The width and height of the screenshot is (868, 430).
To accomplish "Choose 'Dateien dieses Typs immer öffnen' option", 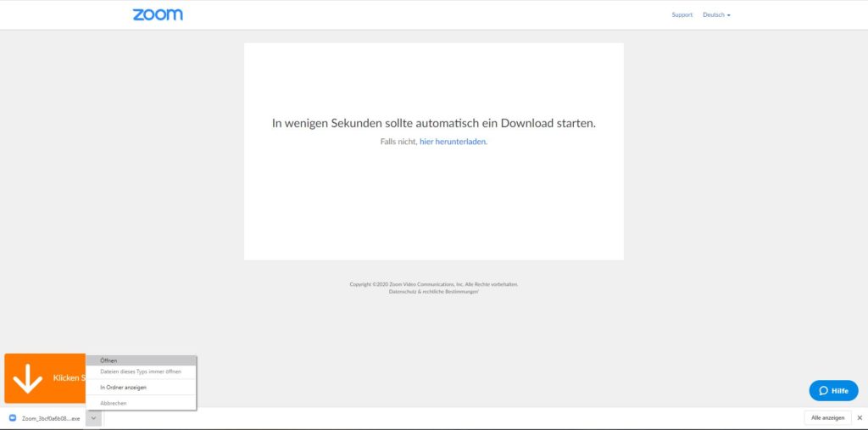I will click(141, 371).
